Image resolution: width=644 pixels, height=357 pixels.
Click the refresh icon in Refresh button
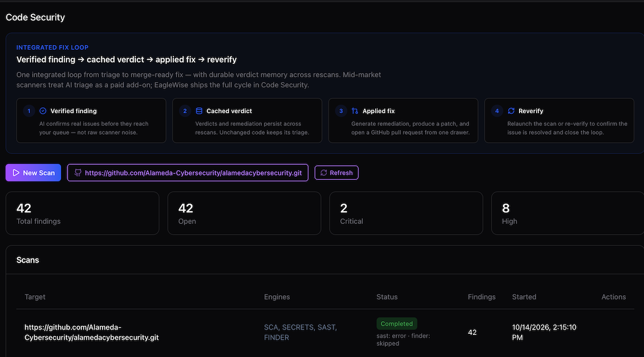tap(324, 173)
